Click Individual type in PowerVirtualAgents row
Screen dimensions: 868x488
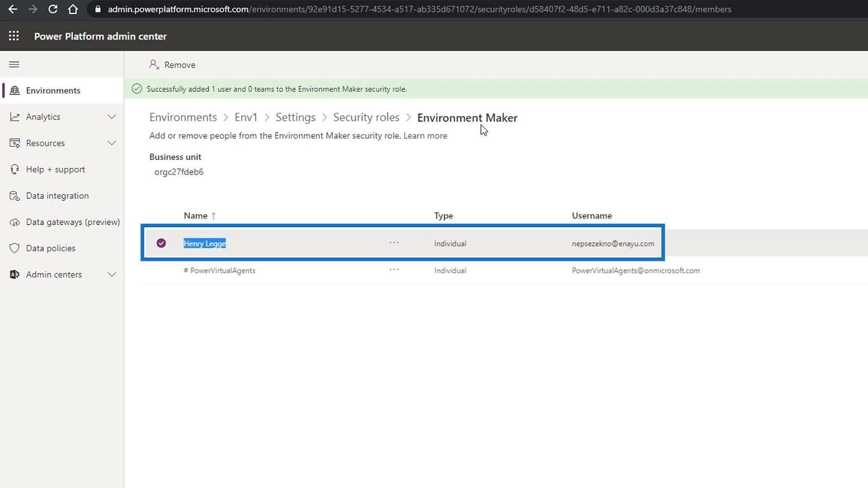click(x=450, y=271)
